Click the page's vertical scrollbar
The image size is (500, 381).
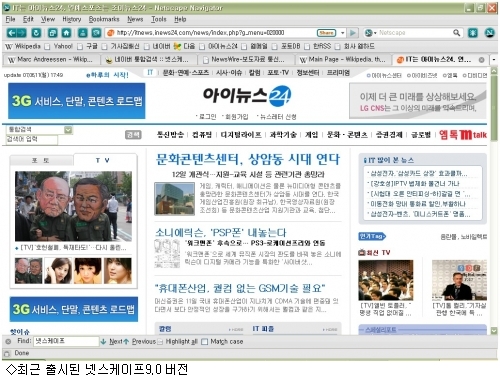pyautogui.click(x=494, y=200)
